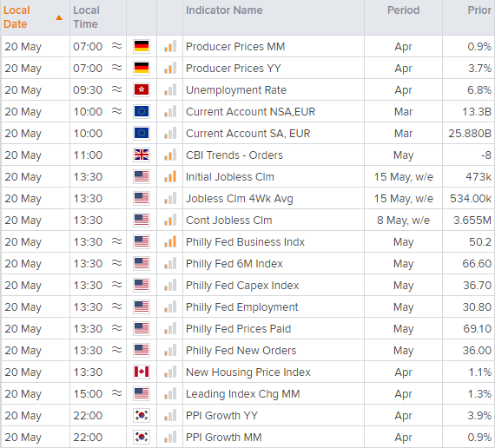The image size is (495, 448).
Task: Click the Hong Kong flag beside Unemployment Rate
Action: click(x=141, y=90)
